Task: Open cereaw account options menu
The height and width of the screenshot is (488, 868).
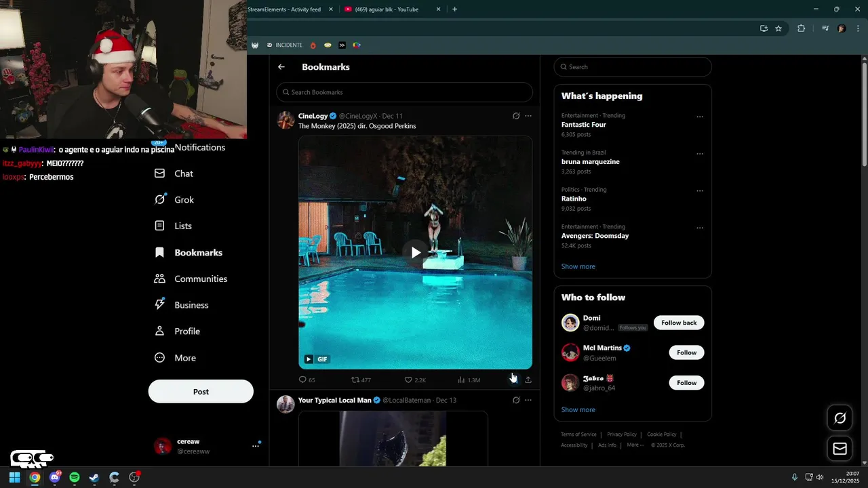Action: click(x=256, y=445)
